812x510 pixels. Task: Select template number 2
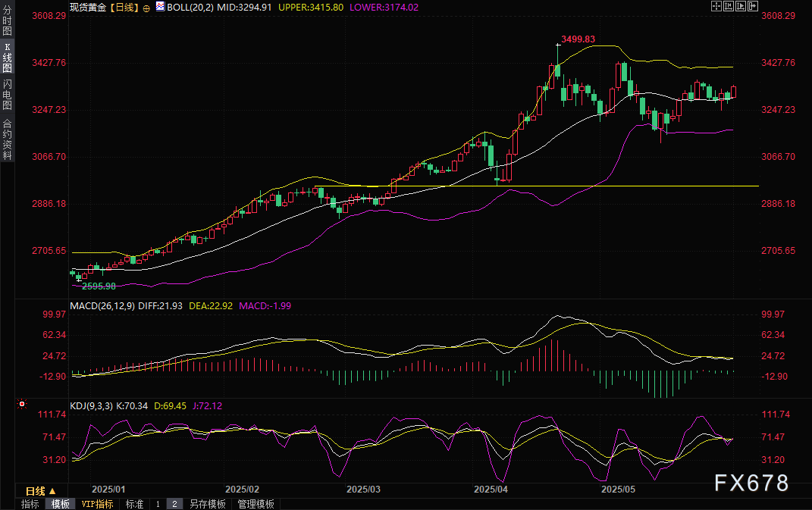coord(174,504)
